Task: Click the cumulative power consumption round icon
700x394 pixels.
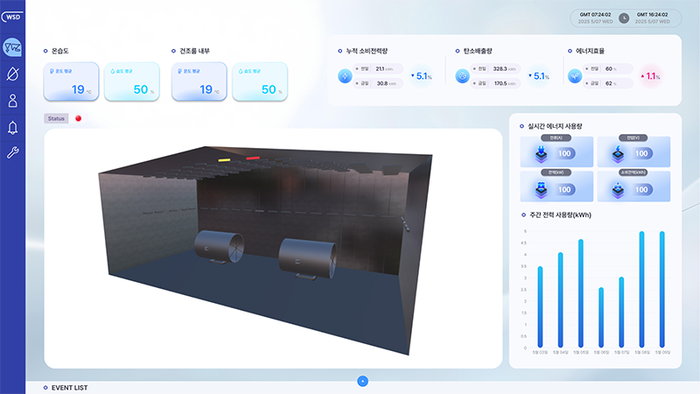Action: 345,76
